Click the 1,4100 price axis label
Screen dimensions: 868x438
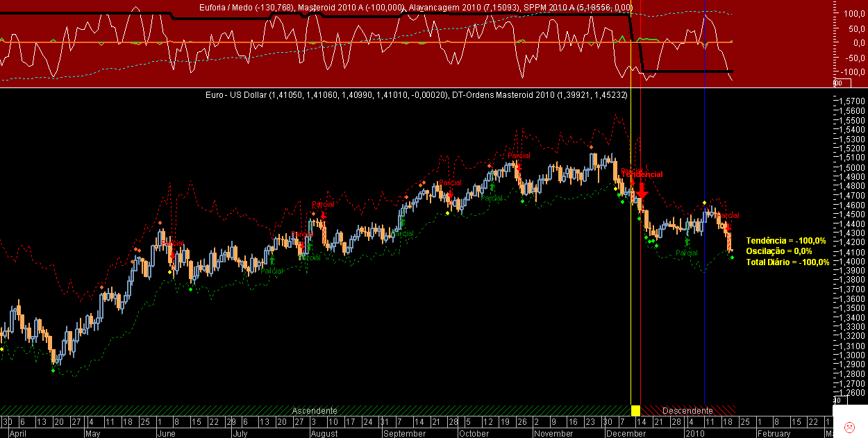tap(851, 252)
